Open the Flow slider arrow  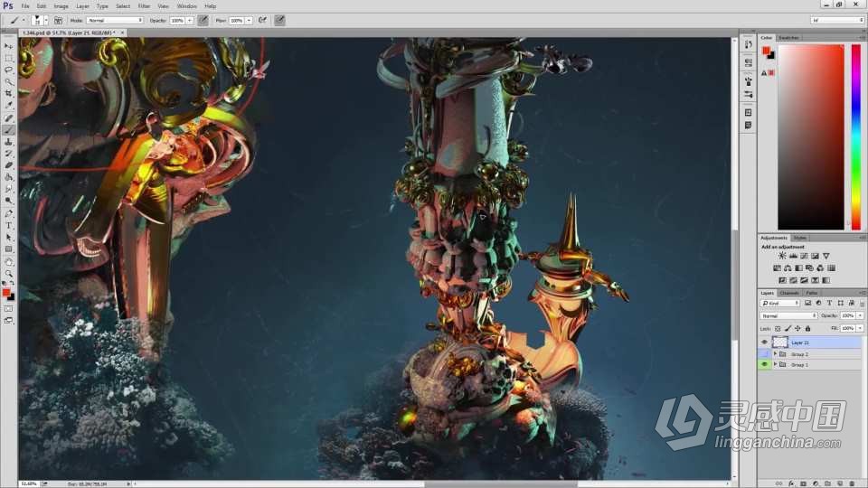pos(249,20)
